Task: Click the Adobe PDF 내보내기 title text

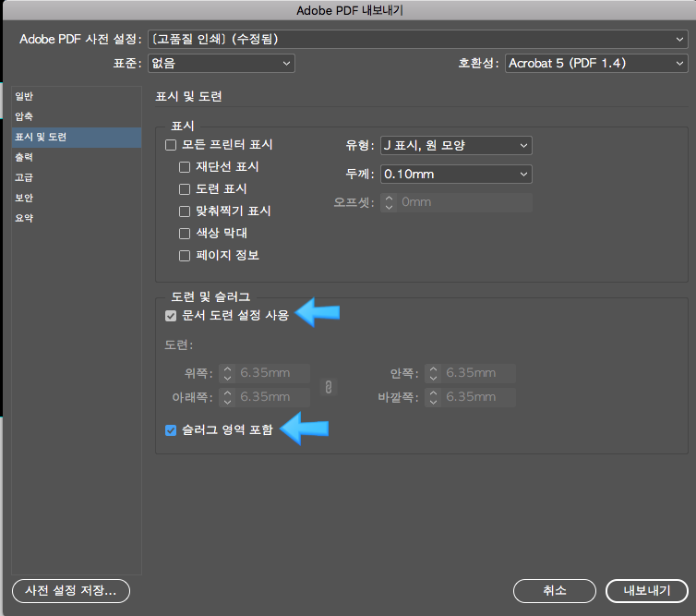Action: click(349, 10)
